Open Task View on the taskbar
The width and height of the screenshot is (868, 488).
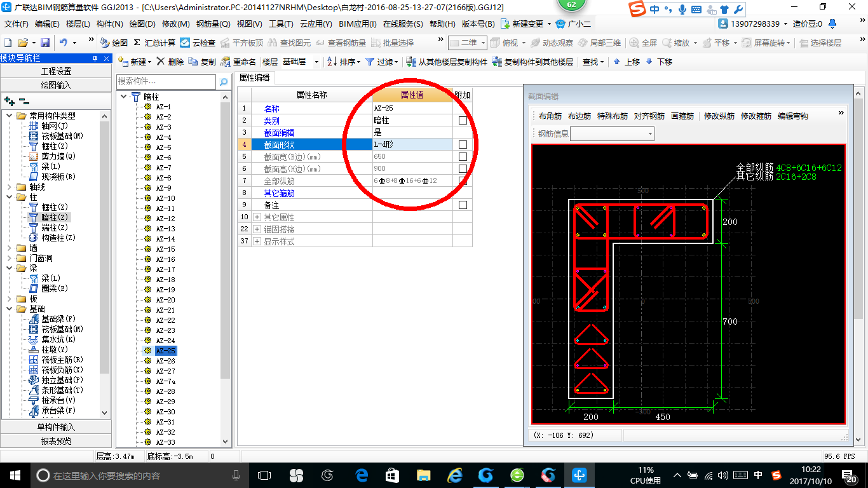264,475
